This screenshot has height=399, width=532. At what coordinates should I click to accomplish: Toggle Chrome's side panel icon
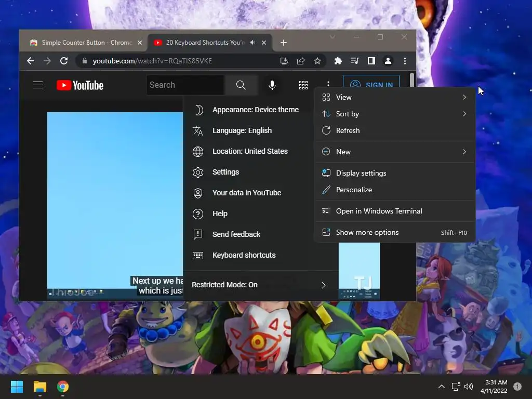coord(371,61)
